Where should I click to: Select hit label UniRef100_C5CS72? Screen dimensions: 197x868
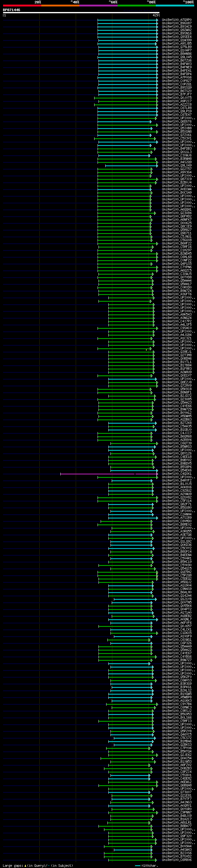click(x=176, y=738)
